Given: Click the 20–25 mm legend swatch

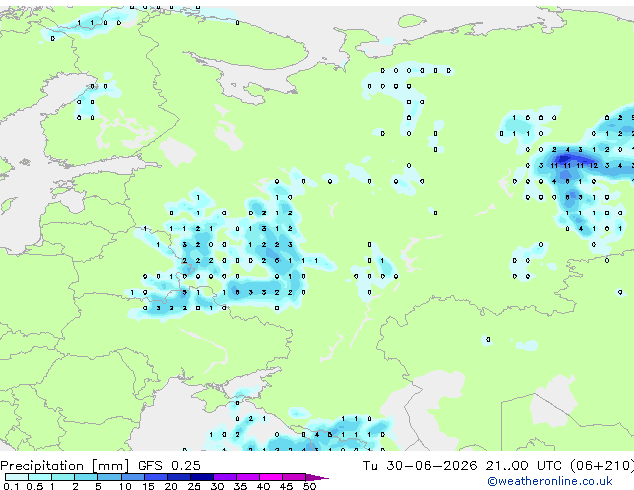Looking at the screenshot, I should (x=179, y=477).
